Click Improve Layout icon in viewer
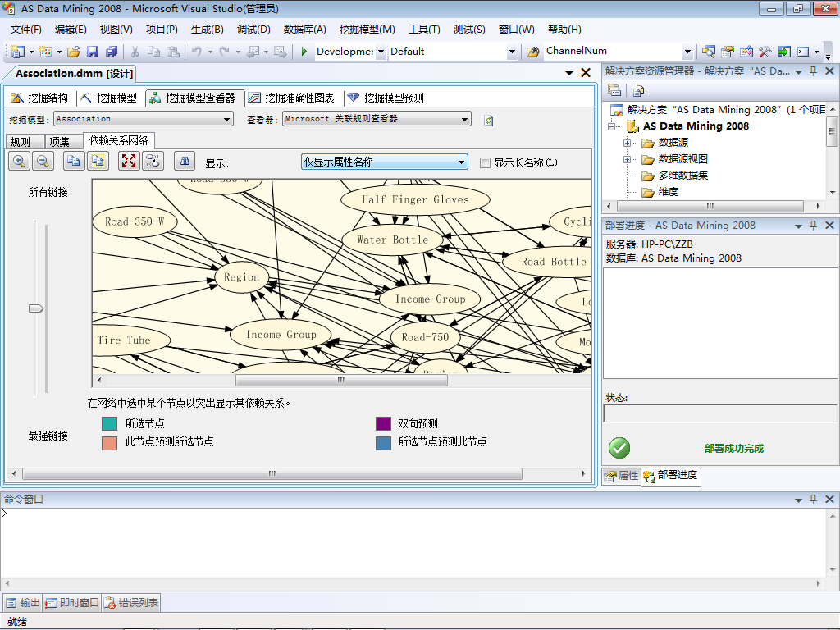The image size is (840, 630). click(153, 162)
